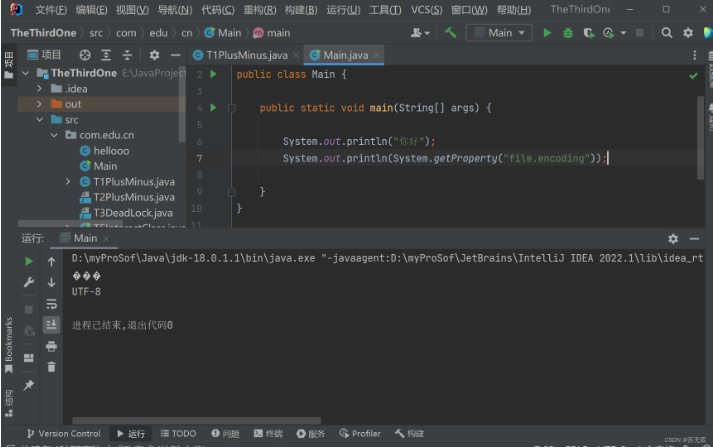Open the TODO tool window button
713x448 pixels.
pos(177,433)
